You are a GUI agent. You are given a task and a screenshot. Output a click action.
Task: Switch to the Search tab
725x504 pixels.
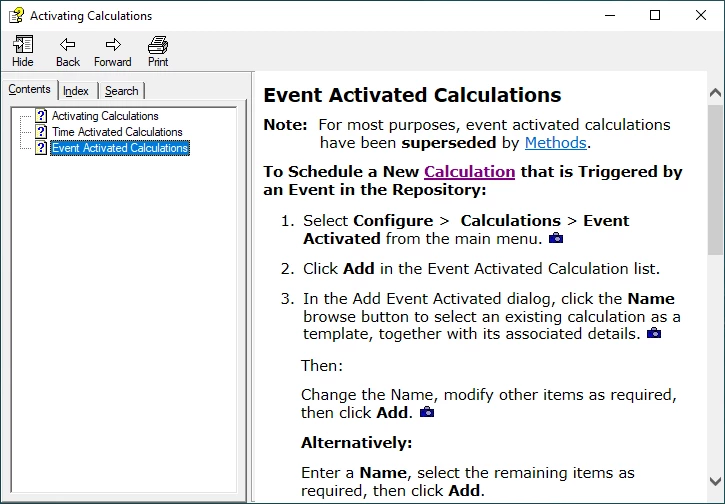point(122,91)
